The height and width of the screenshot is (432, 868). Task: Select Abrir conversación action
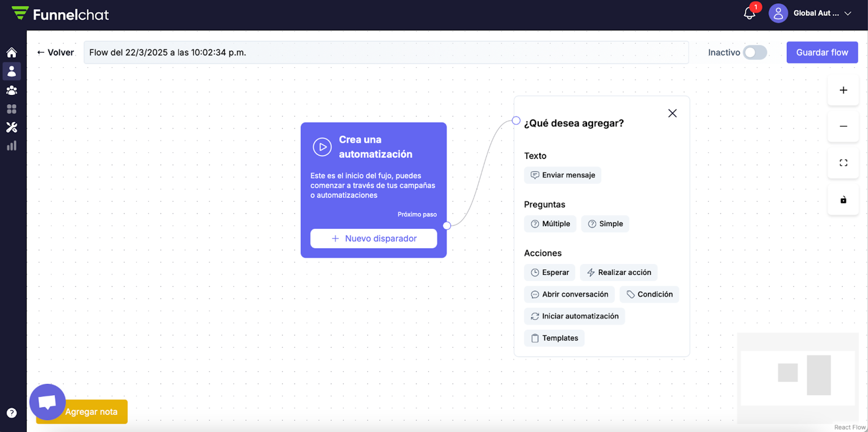[569, 294]
